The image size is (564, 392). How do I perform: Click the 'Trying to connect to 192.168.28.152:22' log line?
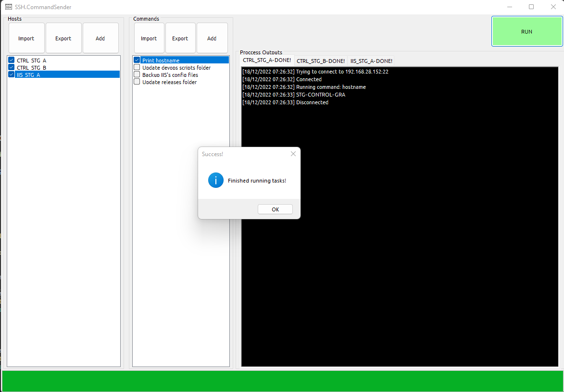tap(315, 72)
